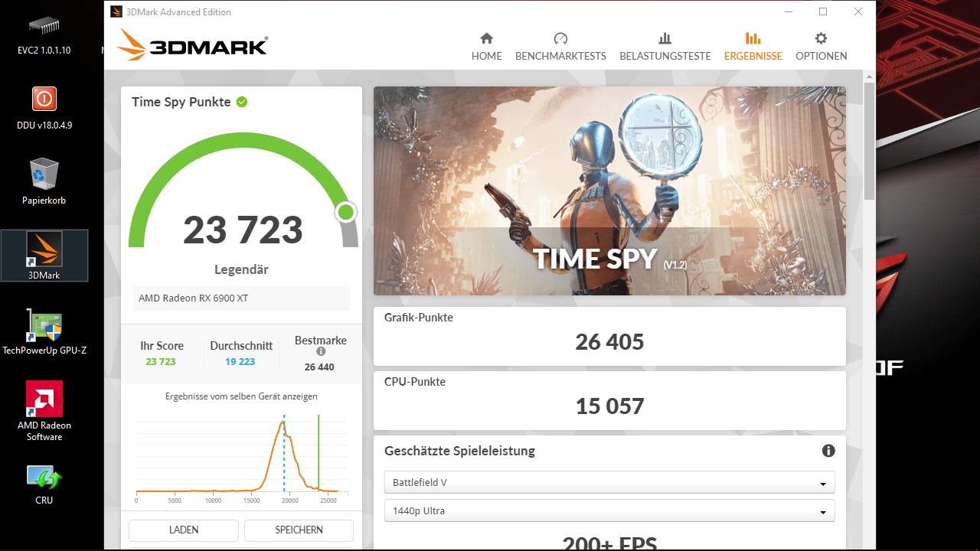Viewport: 980px width, 551px height.
Task: Close the 3DMark window
Action: coord(858,11)
